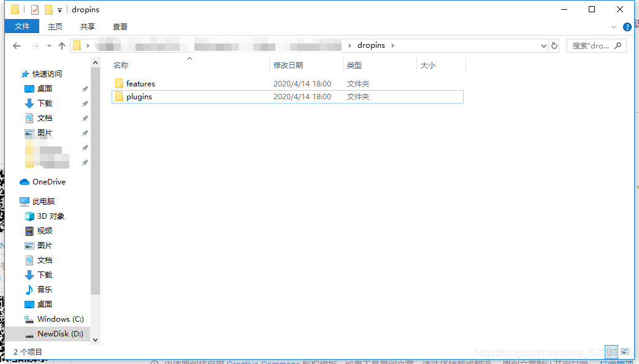Expand the ribbon with the chevron
The width and height of the screenshot is (639, 364).
click(x=614, y=27)
